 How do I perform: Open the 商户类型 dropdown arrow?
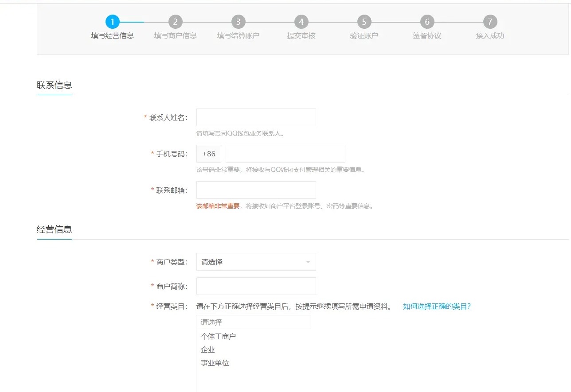click(308, 262)
